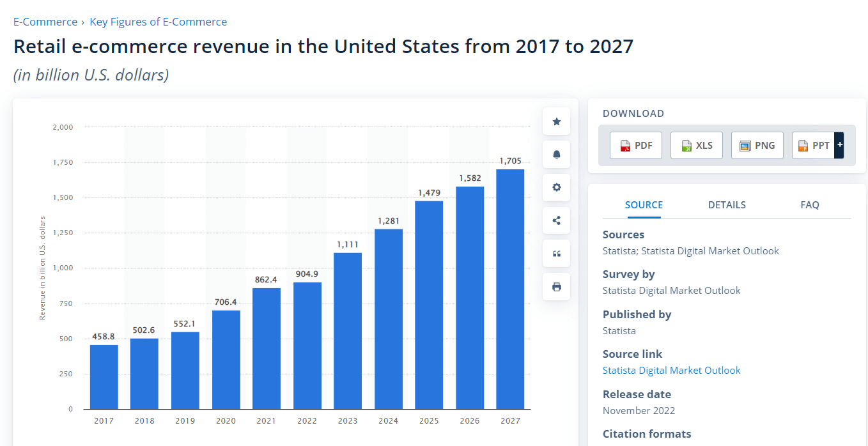Switch to the FAQ tab
This screenshot has width=868, height=446.
click(x=810, y=205)
